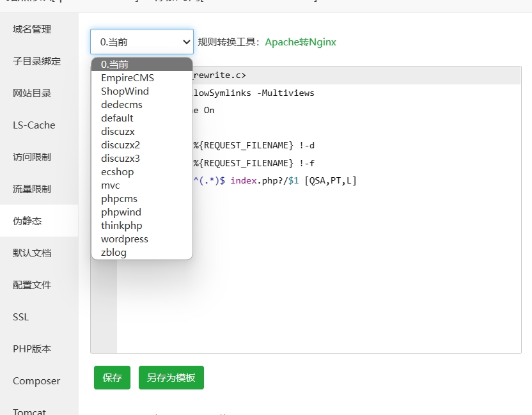Choose discuzx3 rewrite template
The height and width of the screenshot is (415, 532).
pyautogui.click(x=142, y=159)
